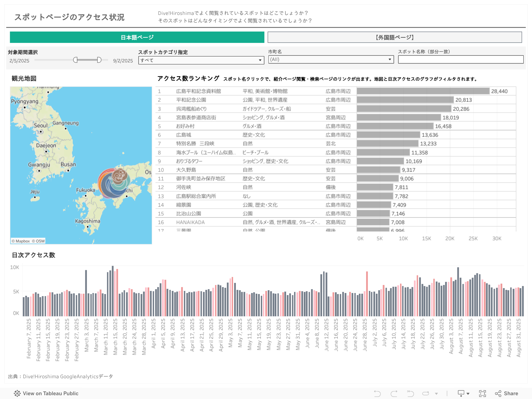Expand the 市町名 (All) dropdown
This screenshot has width=532, height=399.
(x=331, y=60)
